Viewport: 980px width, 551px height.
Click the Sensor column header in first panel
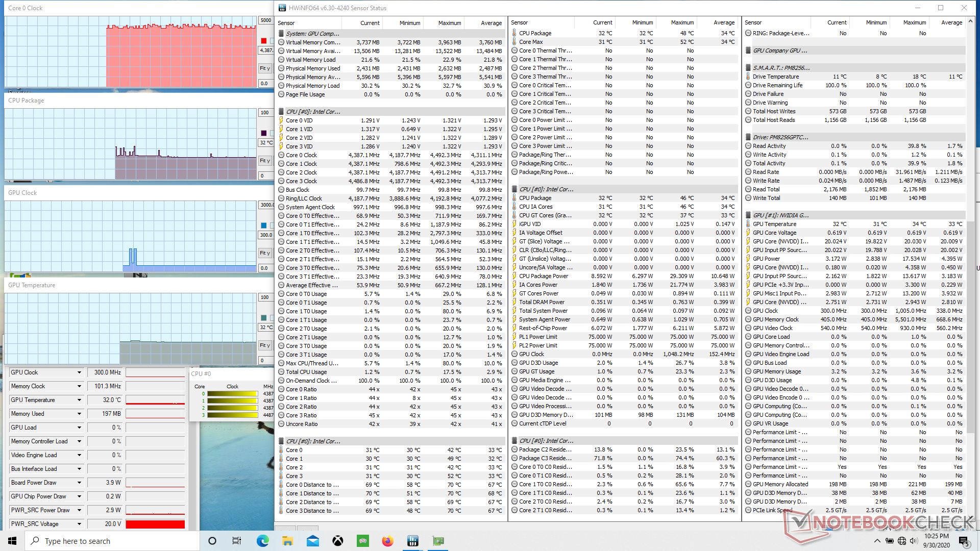click(x=308, y=23)
